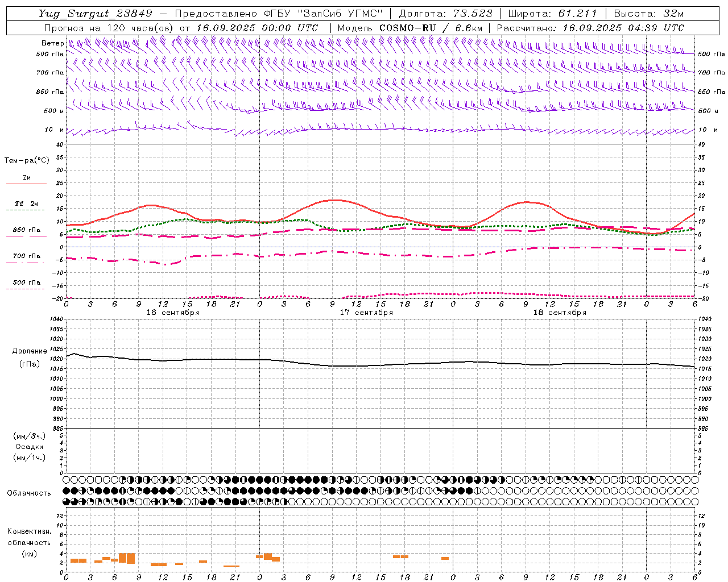The width and height of the screenshot is (728, 582).
Task: Click the Прогноз на 120 часа(ов) text
Action: pos(109,28)
